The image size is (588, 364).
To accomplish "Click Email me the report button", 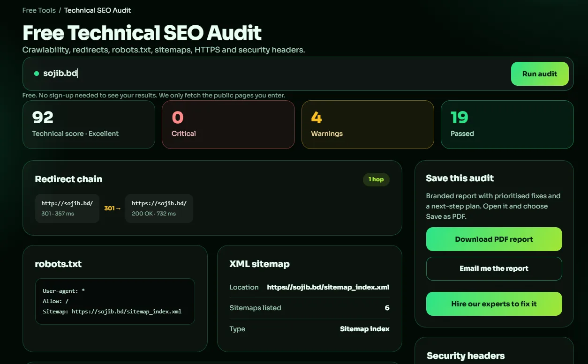I will (x=494, y=268).
